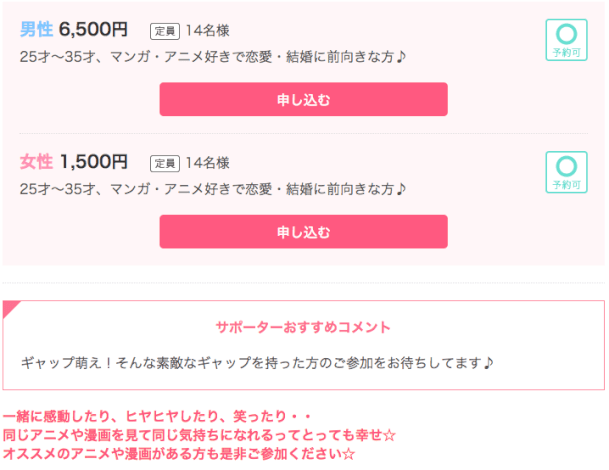Click the men's 予約可 availability icon
The height and width of the screenshot is (470, 609).
coord(566,40)
